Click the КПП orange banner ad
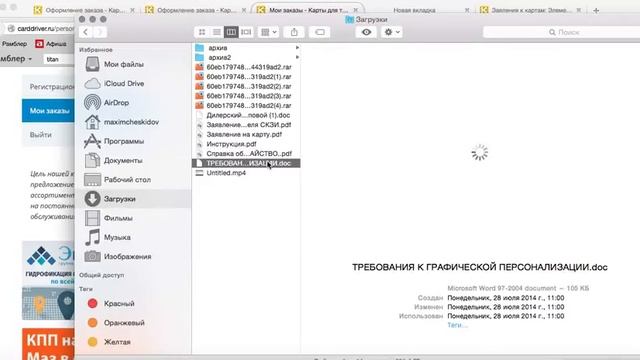This screenshot has height=360, width=640. coord(48,344)
